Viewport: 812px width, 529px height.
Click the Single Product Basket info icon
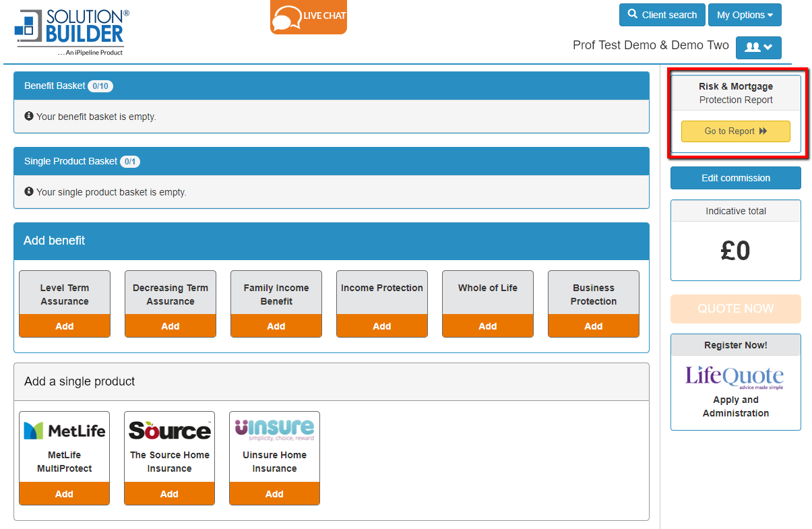[x=29, y=192]
